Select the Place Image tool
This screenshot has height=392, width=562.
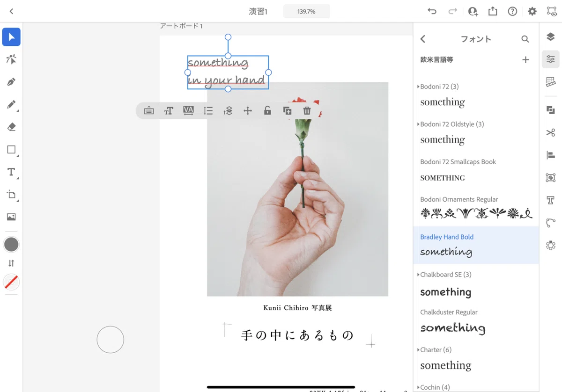click(x=11, y=217)
